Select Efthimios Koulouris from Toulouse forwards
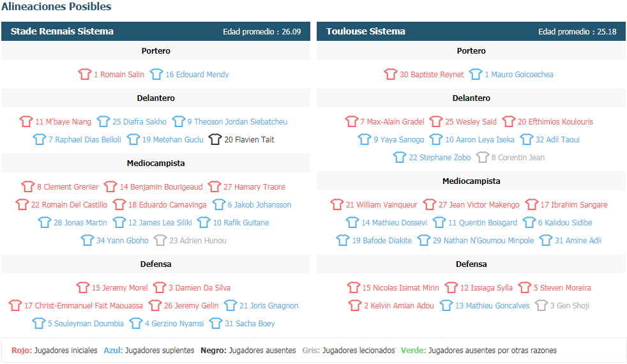The image size is (627, 364). click(555, 121)
